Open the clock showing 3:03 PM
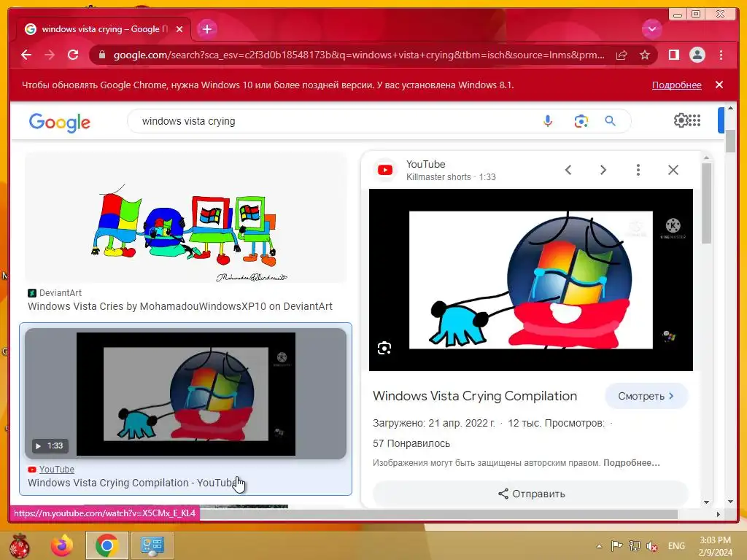The width and height of the screenshot is (747, 560). tap(715, 545)
